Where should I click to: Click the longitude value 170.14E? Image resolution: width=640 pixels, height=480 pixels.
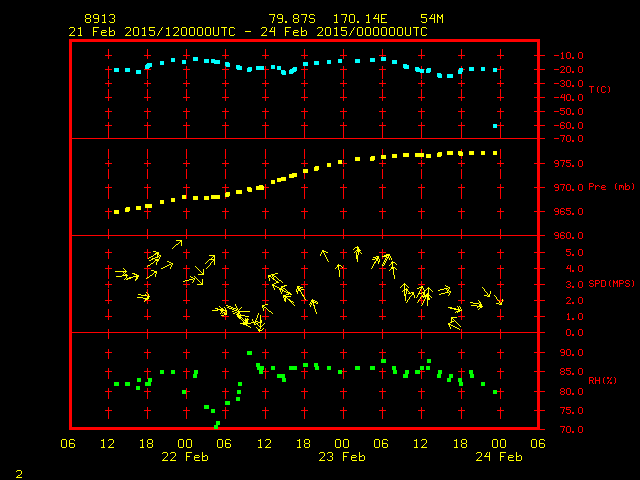point(367,19)
